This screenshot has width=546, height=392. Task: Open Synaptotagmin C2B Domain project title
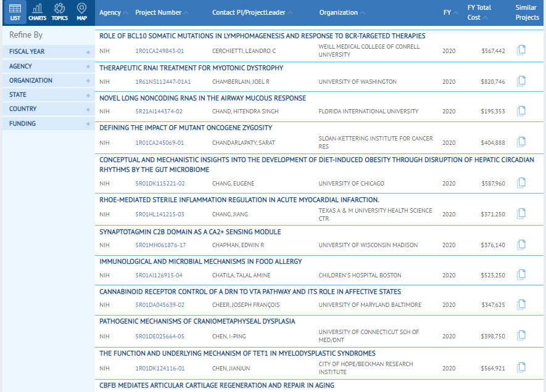tap(190, 232)
